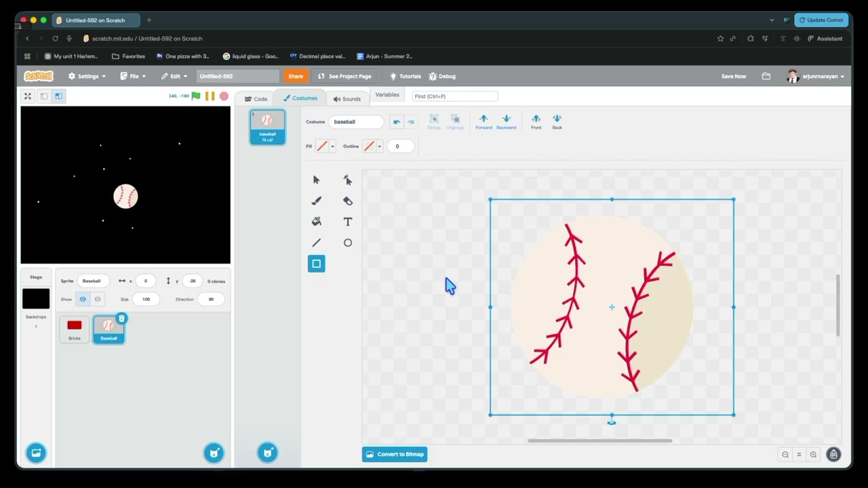Click the Choose a Backdrop button
Viewport: 868px width, 488px height.
click(36, 453)
